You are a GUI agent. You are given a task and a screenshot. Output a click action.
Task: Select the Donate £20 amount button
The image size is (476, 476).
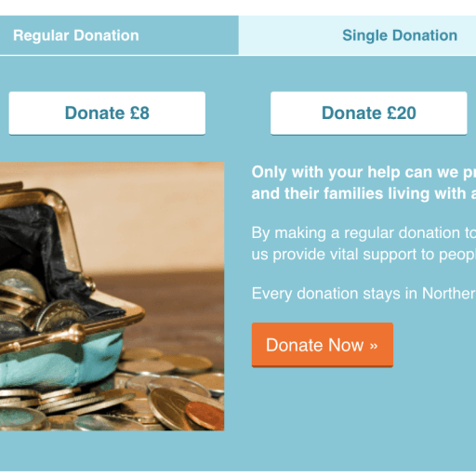coord(368,113)
